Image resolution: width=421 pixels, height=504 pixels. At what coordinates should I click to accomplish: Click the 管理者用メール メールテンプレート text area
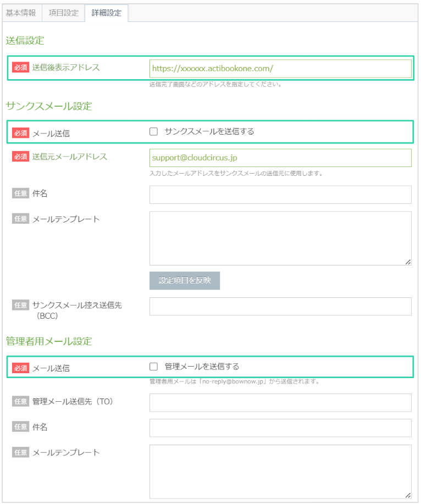point(280,471)
